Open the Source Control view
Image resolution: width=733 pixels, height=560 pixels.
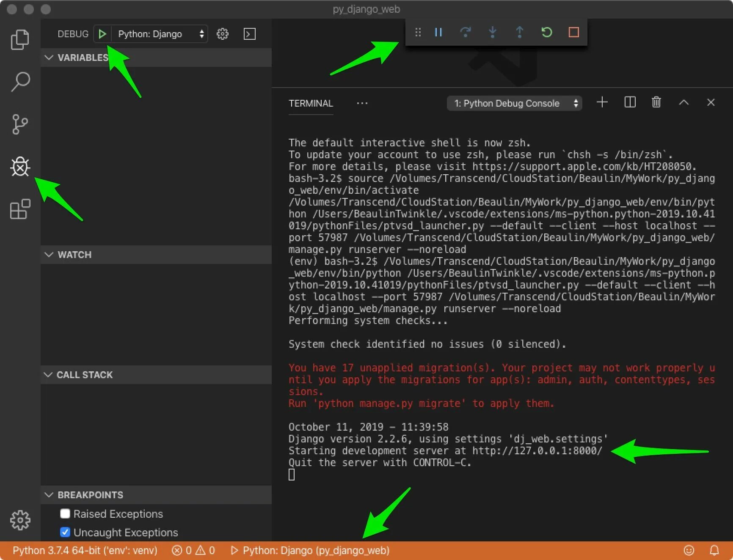[20, 124]
